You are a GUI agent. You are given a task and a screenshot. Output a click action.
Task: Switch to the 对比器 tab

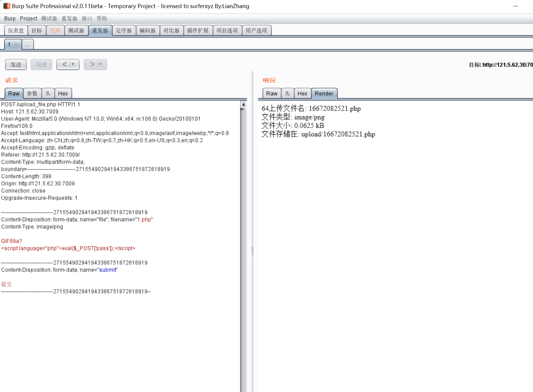point(172,31)
